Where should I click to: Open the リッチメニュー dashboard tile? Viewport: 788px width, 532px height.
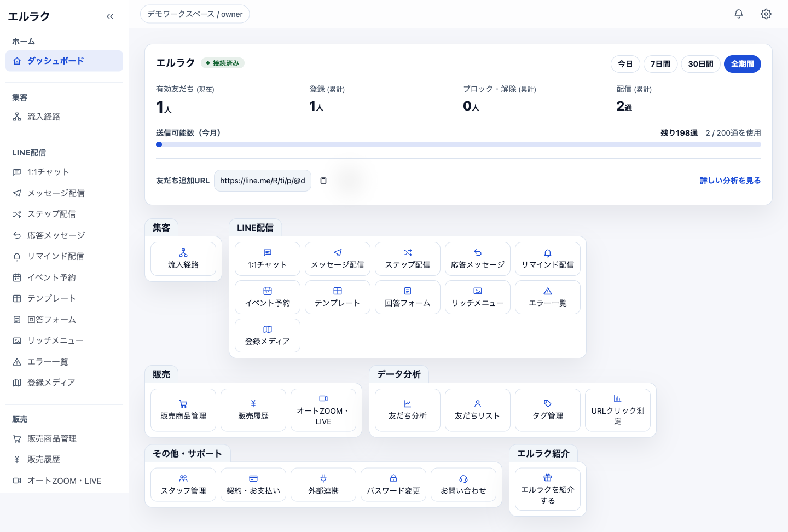click(x=478, y=297)
